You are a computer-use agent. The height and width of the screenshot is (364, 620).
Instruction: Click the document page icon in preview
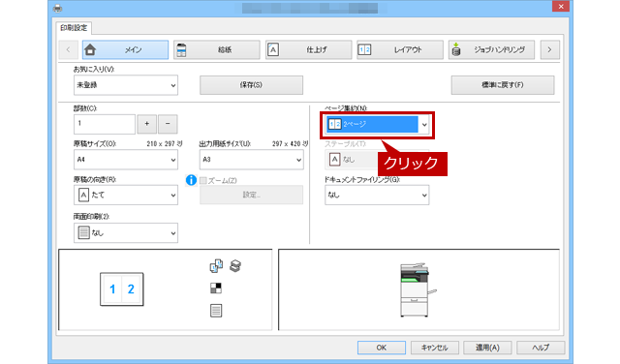[x=216, y=311]
